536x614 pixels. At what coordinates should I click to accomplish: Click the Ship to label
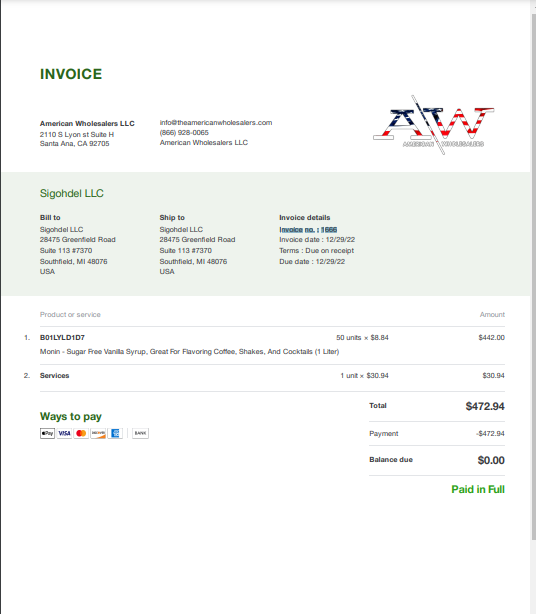coord(172,217)
